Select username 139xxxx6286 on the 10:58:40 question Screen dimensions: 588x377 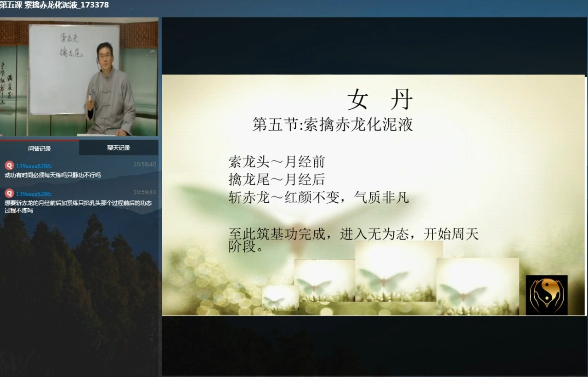34,166
